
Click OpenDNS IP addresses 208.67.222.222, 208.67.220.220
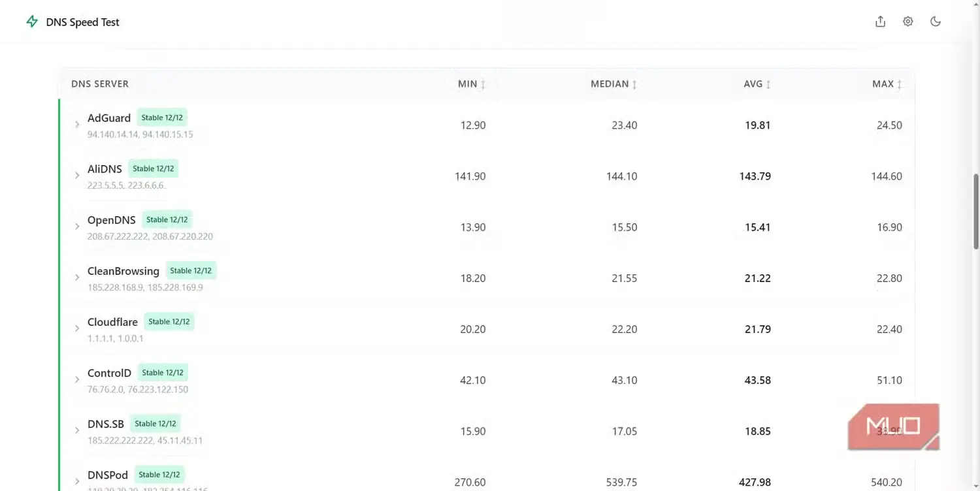(150, 236)
